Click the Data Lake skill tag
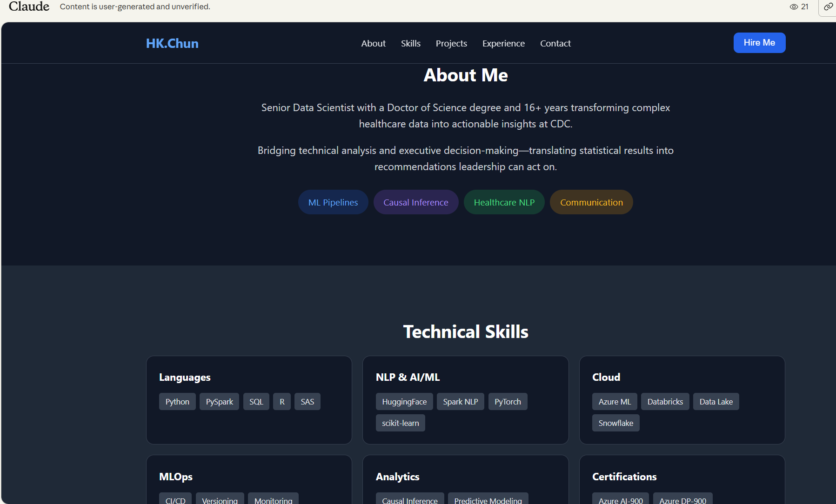This screenshot has width=836, height=504. point(716,402)
